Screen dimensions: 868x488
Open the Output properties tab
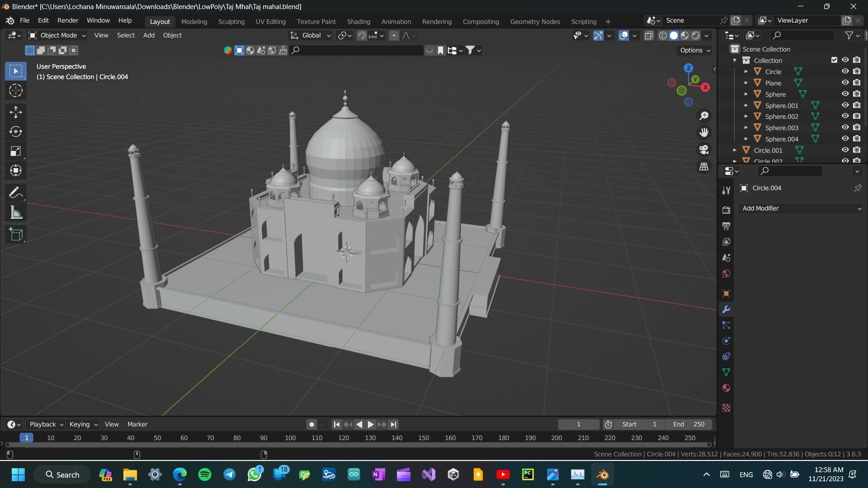point(726,226)
